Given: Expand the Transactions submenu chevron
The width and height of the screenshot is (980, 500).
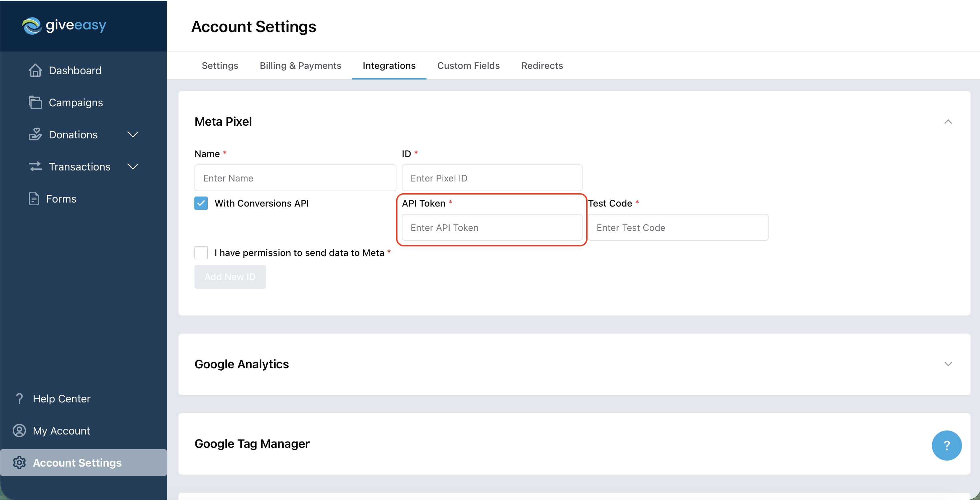Looking at the screenshot, I should tap(133, 166).
